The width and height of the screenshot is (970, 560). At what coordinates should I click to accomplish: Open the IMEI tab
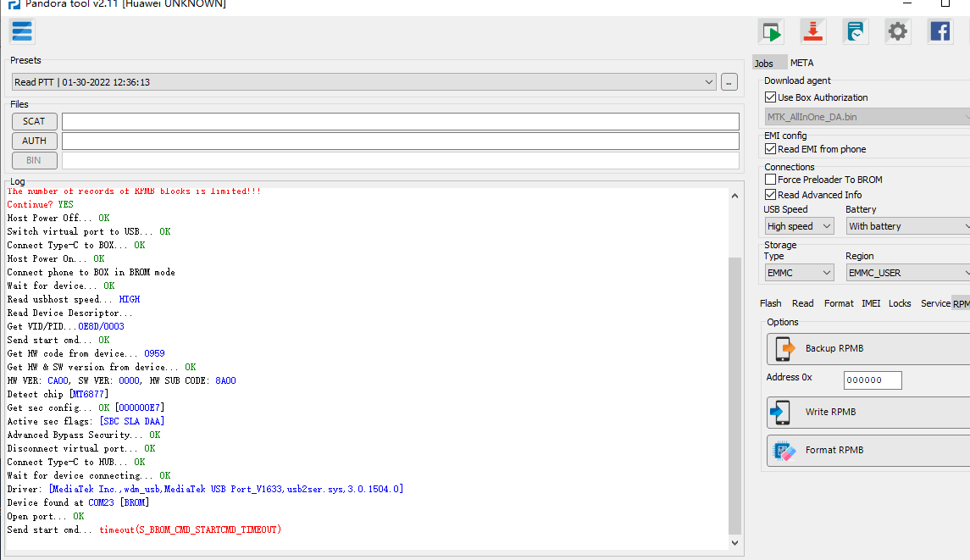click(871, 303)
